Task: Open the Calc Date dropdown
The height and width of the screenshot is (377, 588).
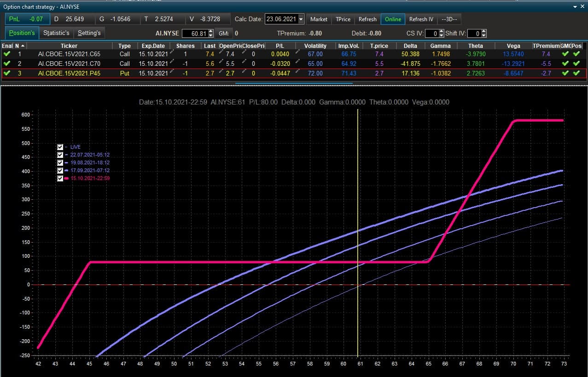Action: pyautogui.click(x=301, y=19)
